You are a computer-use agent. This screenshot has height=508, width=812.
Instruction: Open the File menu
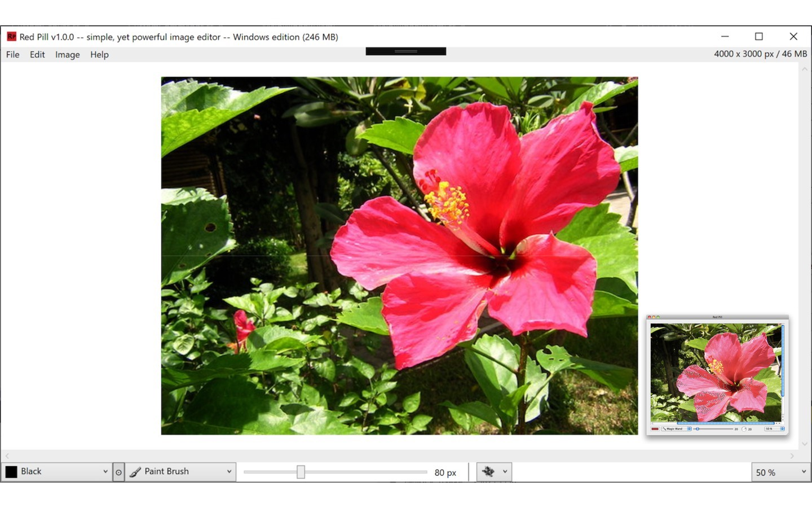pyautogui.click(x=12, y=55)
